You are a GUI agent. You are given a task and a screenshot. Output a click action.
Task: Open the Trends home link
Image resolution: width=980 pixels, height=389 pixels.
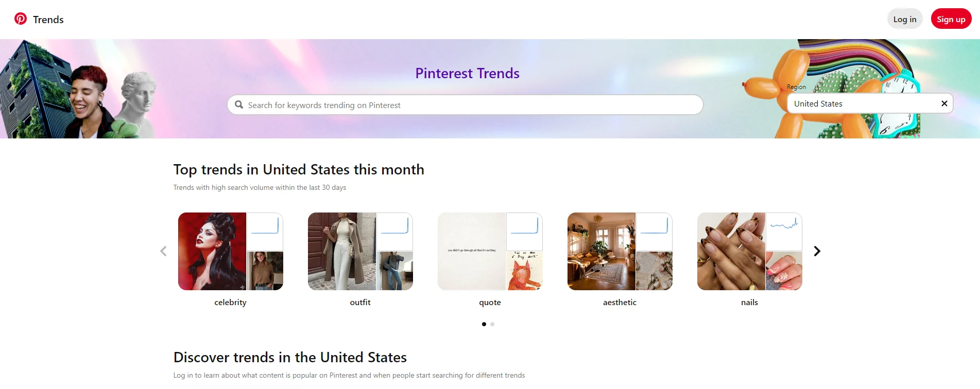coord(48,20)
